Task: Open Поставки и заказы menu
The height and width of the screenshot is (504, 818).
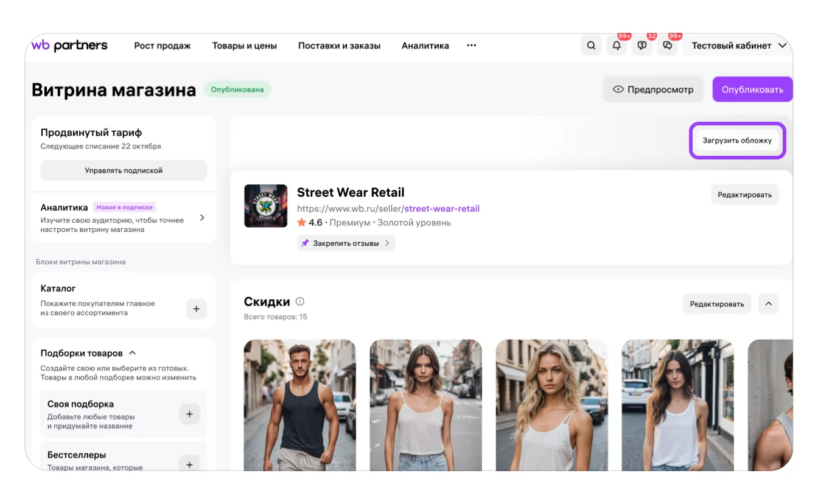Action: click(339, 46)
